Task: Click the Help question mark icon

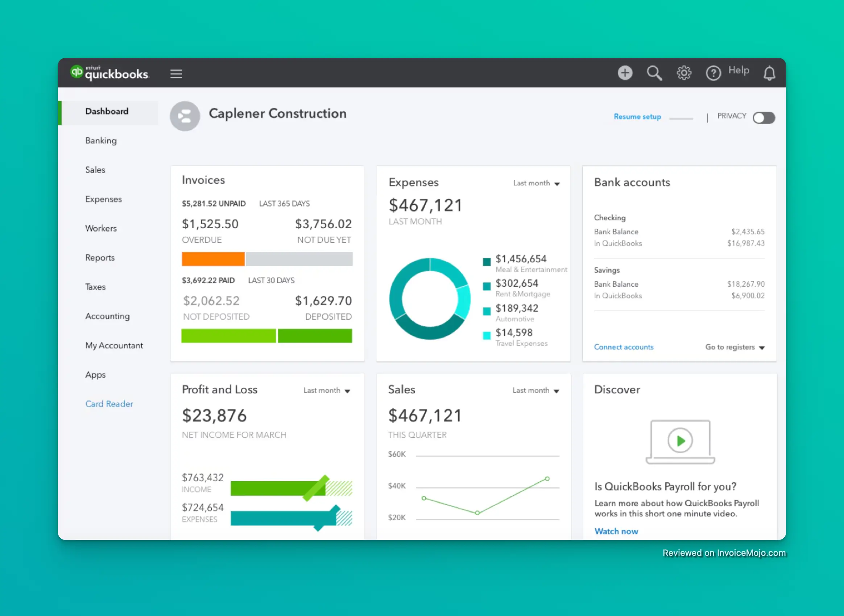Action: (x=713, y=73)
